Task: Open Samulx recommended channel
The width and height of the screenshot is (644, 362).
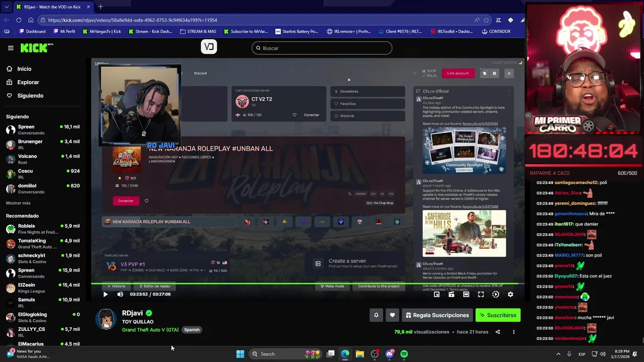Action: point(43,303)
